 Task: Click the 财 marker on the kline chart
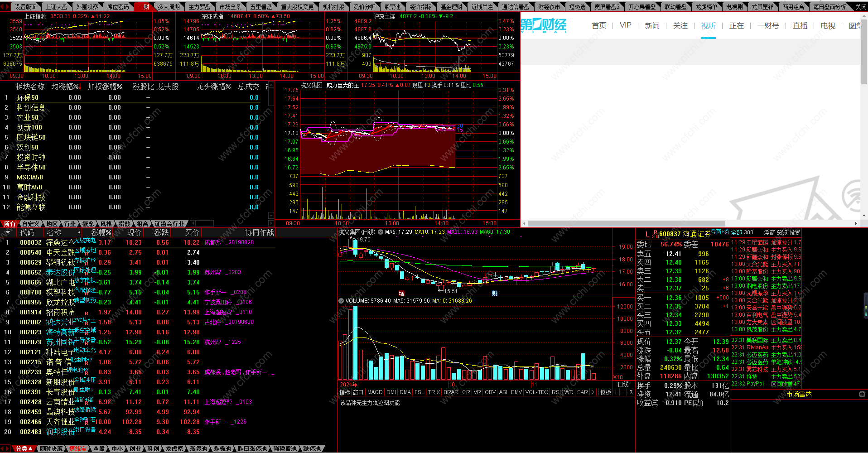[x=495, y=293]
